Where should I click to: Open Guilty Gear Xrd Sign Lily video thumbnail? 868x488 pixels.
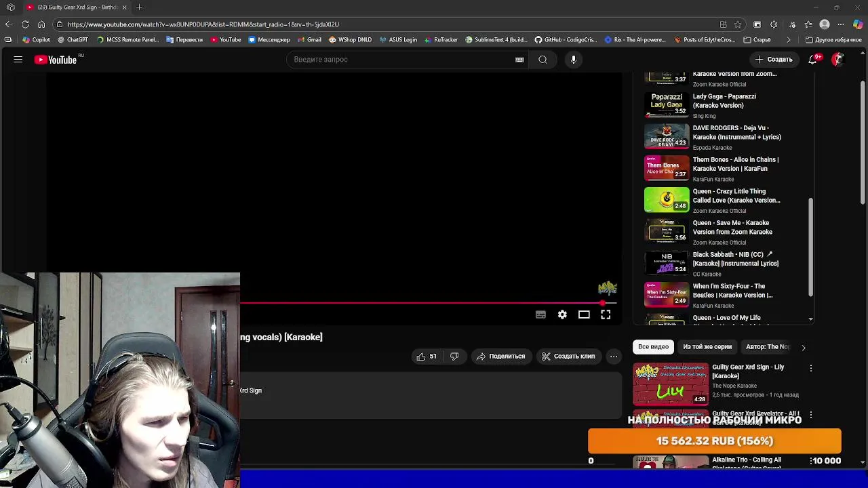pyautogui.click(x=671, y=384)
